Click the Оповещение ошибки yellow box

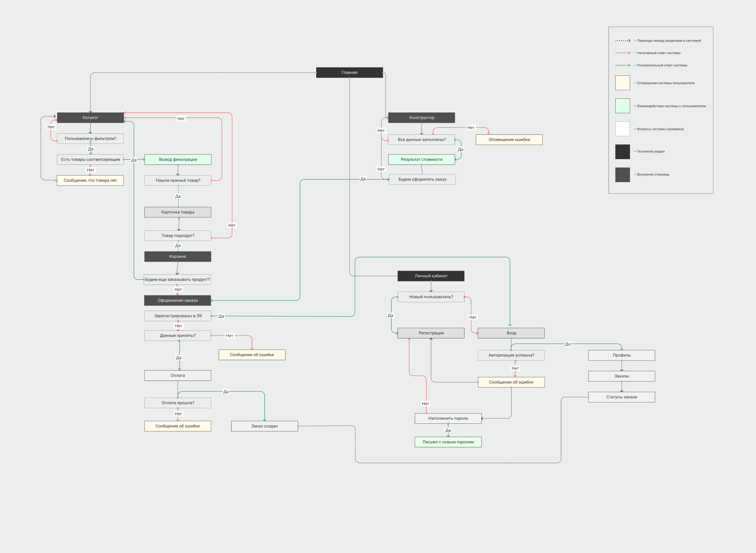pos(509,140)
